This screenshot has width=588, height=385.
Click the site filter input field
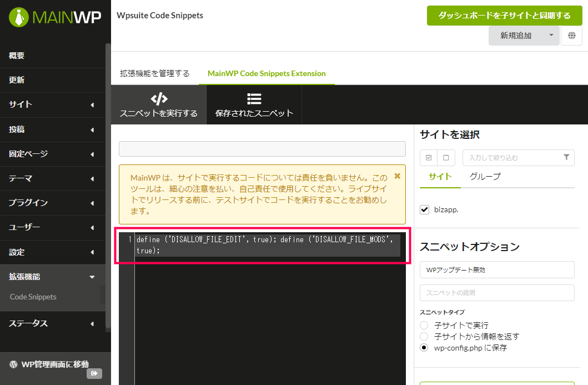point(519,158)
